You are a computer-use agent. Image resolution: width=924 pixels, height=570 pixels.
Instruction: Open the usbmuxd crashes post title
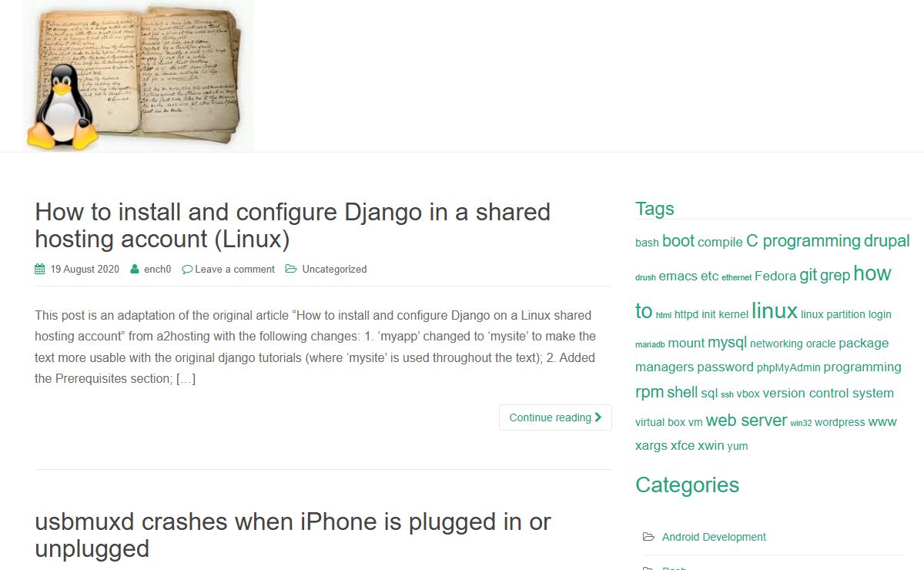pos(293,535)
